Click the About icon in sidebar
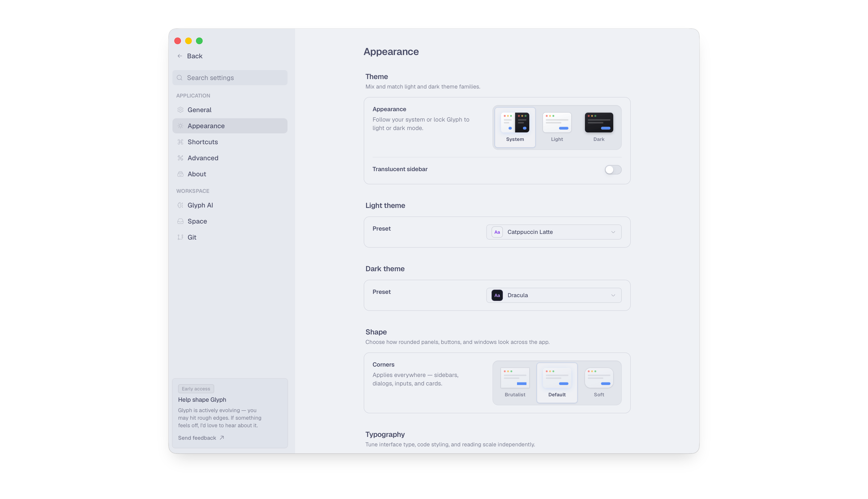The height and width of the screenshot is (499, 868). [180, 174]
